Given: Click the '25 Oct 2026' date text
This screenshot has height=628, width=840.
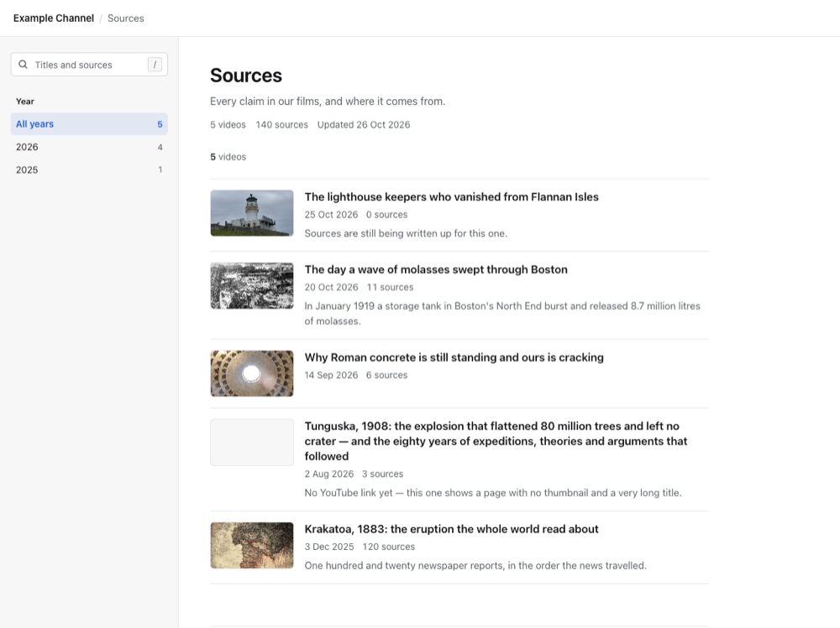Looking at the screenshot, I should pyautogui.click(x=331, y=215).
